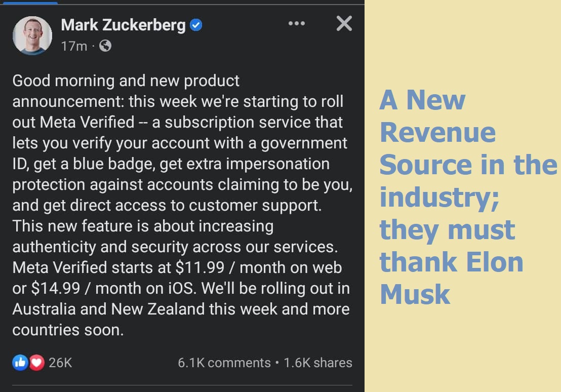This screenshot has width=561, height=392.
Task: Click the word "Musk" in the yellow caption
Action: [x=415, y=294]
